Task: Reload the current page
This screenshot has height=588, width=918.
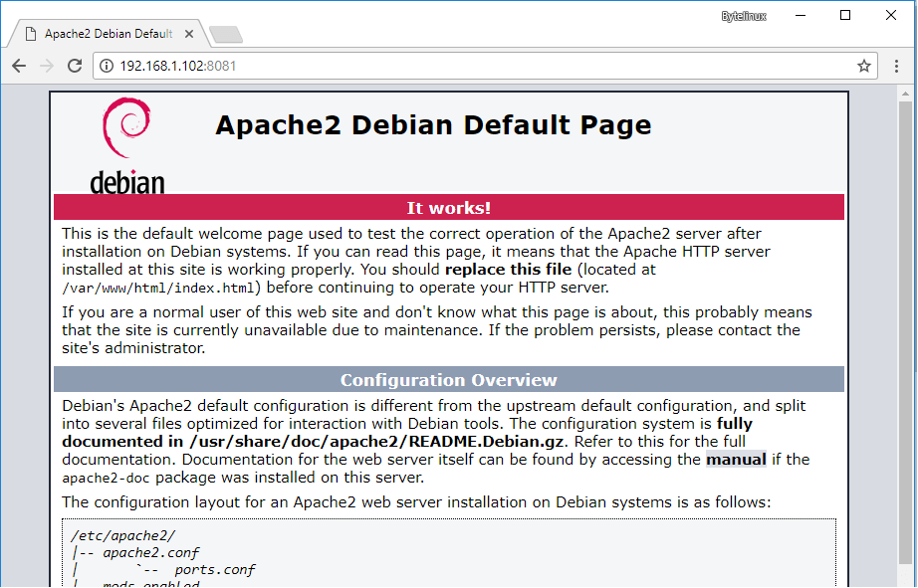Action: [x=74, y=66]
